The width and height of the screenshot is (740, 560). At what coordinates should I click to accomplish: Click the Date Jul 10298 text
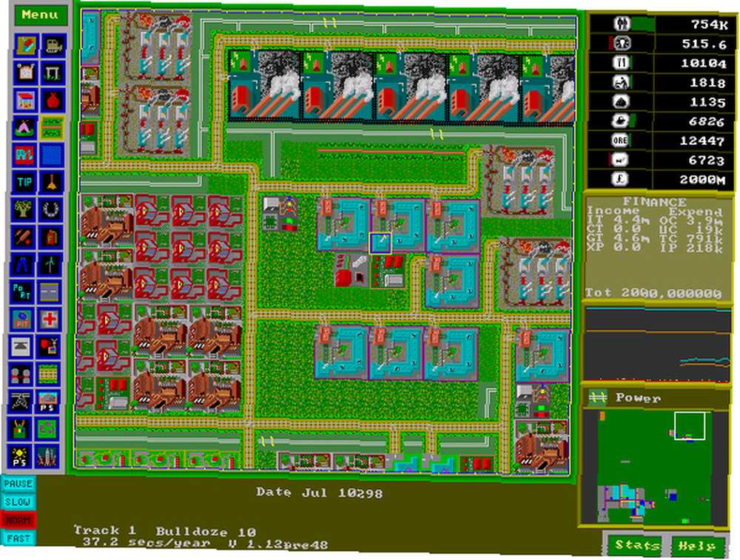pos(320,493)
